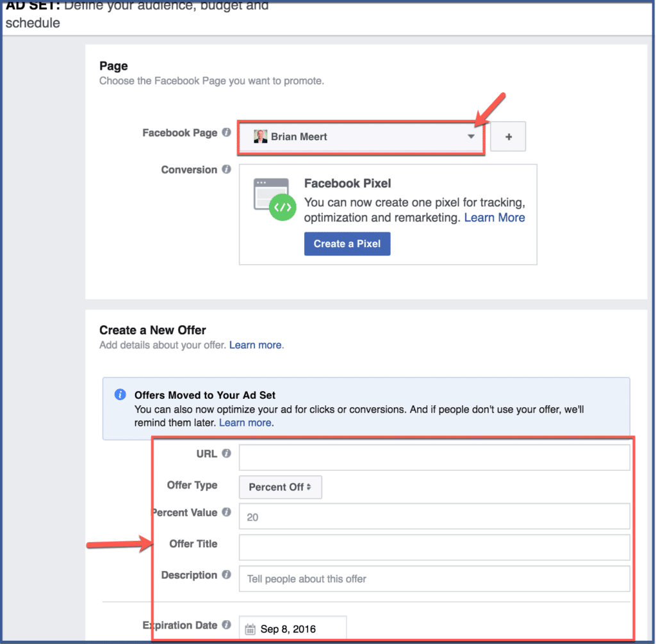Image resolution: width=656 pixels, height=644 pixels.
Task: Open the Offer Type Percent Off dropdown
Action: pyautogui.click(x=281, y=487)
